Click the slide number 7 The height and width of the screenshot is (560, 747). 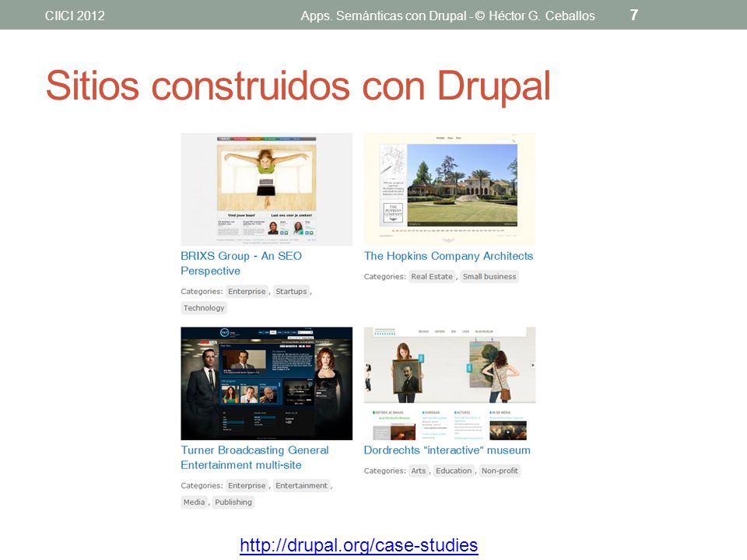[x=633, y=16]
